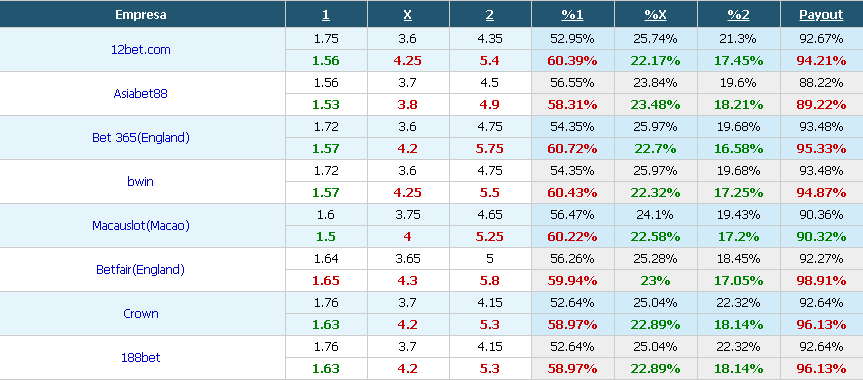This screenshot has height=380, width=863.
Task: Select Bet 365's 5.75 away odds cell
Action: (x=490, y=149)
